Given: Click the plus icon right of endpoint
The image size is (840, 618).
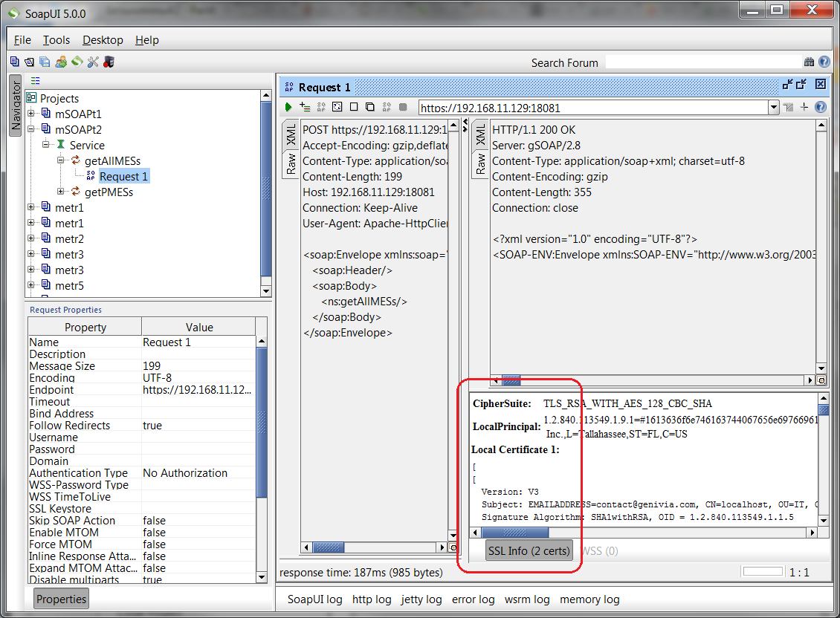Looking at the screenshot, I should click(x=804, y=107).
